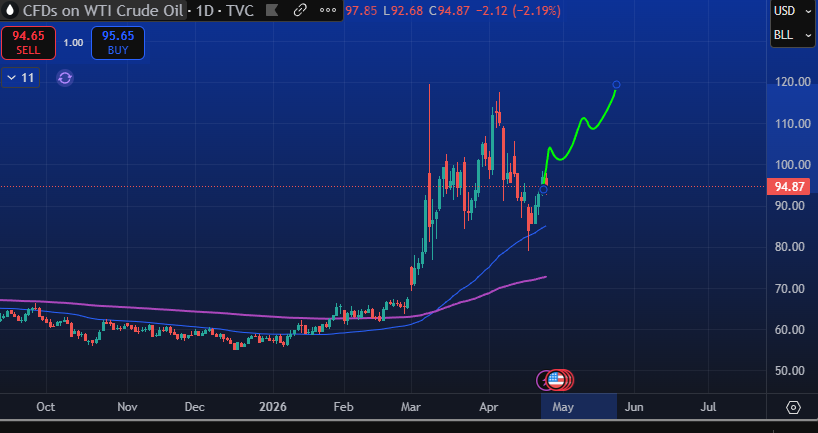Click the oil drop symbol logo
The image size is (818, 433).
click(9, 10)
